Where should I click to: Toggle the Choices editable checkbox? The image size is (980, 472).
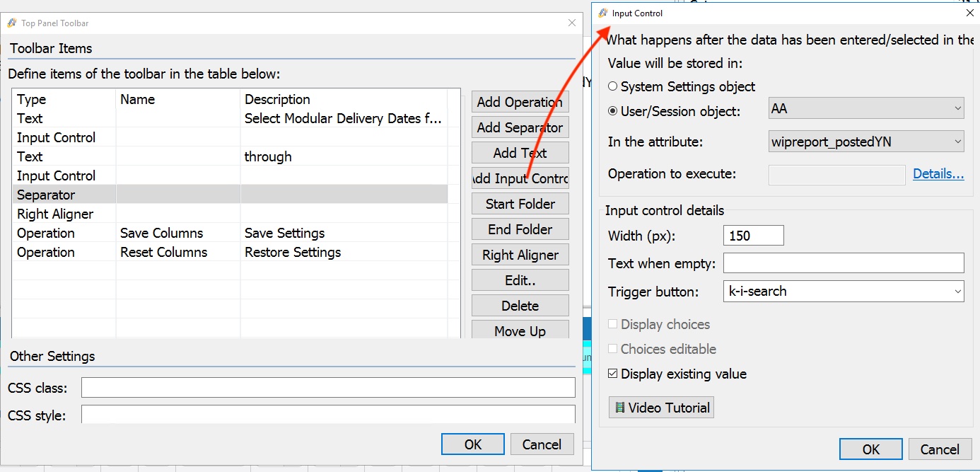(612, 349)
